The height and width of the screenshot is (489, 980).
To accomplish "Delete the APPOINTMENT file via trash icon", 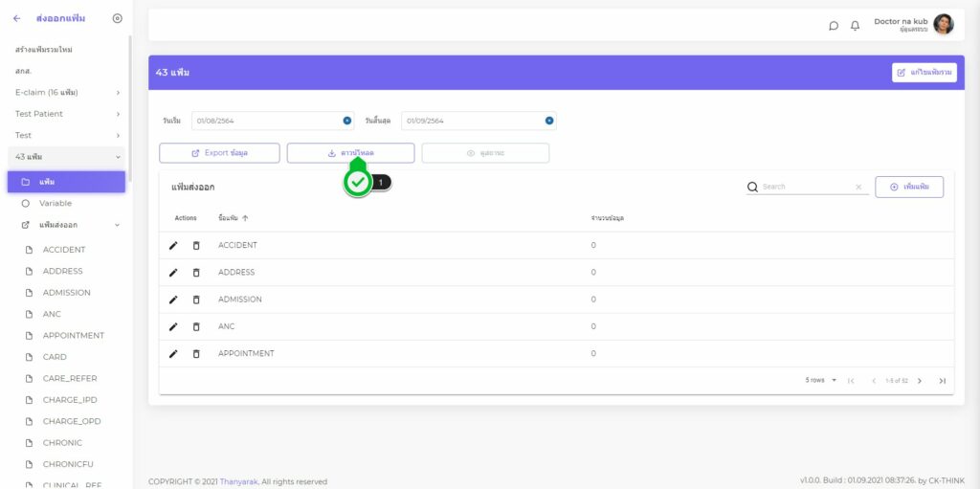I will [x=196, y=354].
